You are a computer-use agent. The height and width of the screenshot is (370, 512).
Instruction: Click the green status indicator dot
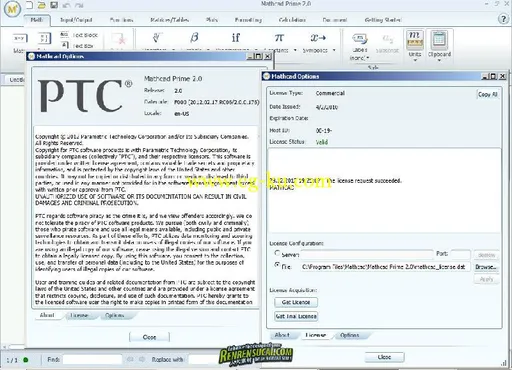(26, 360)
